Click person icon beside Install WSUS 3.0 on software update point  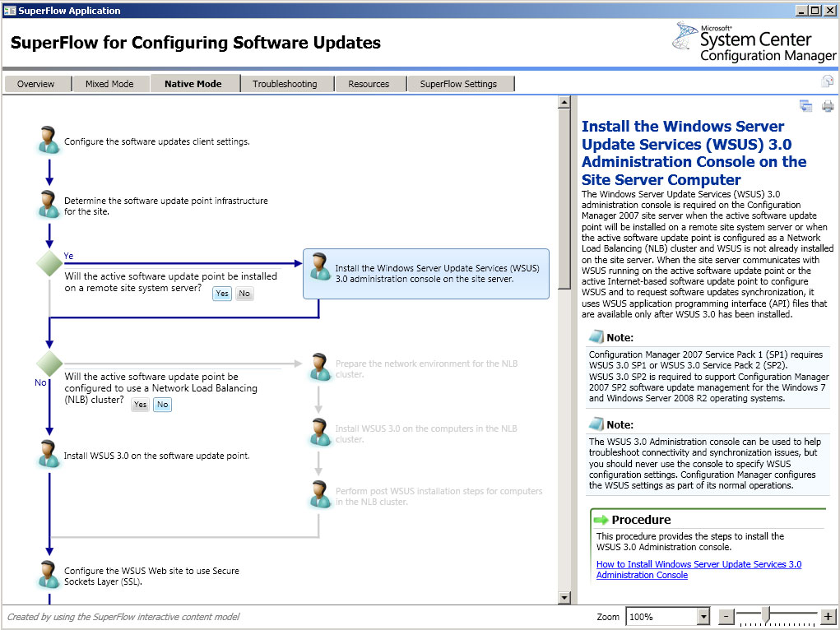point(49,454)
